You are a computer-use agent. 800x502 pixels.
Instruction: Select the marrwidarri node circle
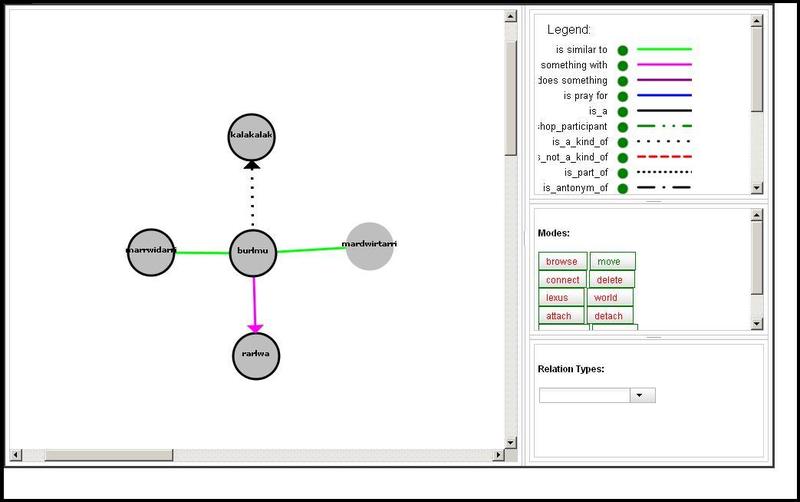pyautogui.click(x=152, y=253)
